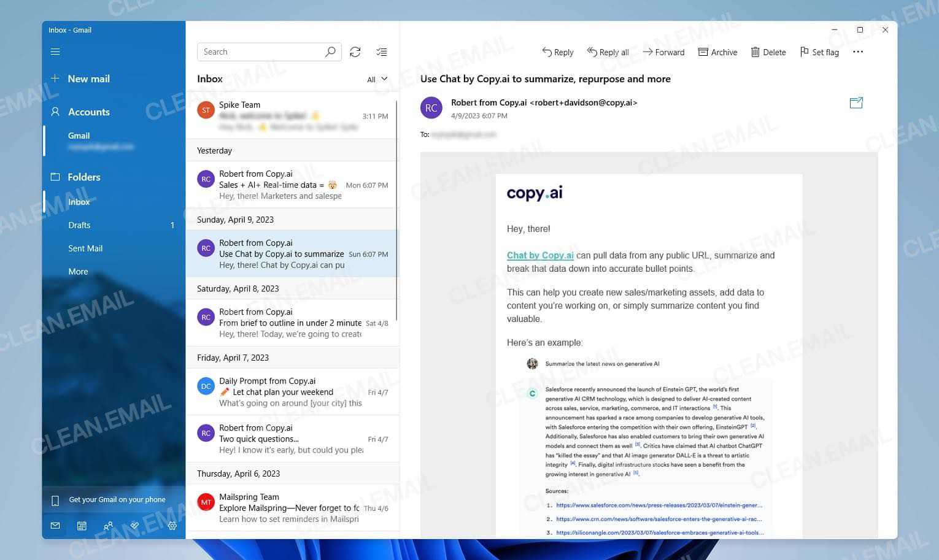Open the Spike Team email

(292, 115)
